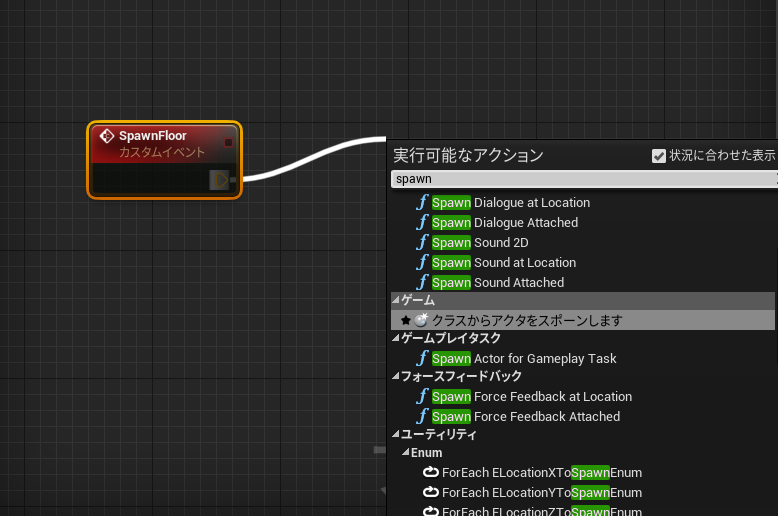Collapse the フォースフィードバック category
The width and height of the screenshot is (778, 516).
395,376
